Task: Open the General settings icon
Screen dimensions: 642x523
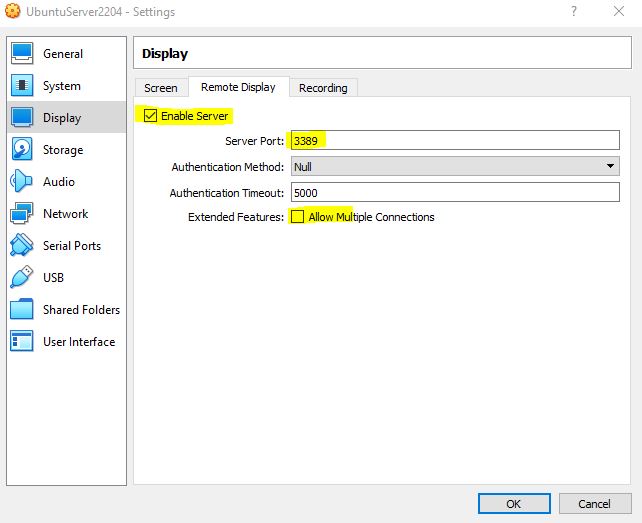Action: pyautogui.click(x=22, y=54)
